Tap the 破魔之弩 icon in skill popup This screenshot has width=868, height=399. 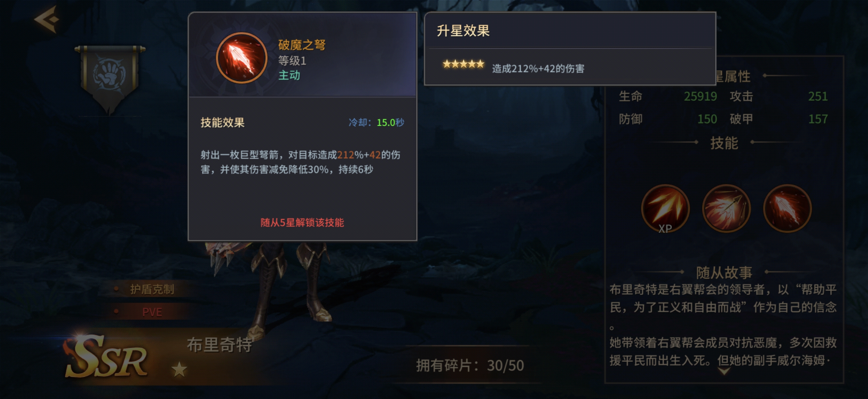pyautogui.click(x=242, y=58)
